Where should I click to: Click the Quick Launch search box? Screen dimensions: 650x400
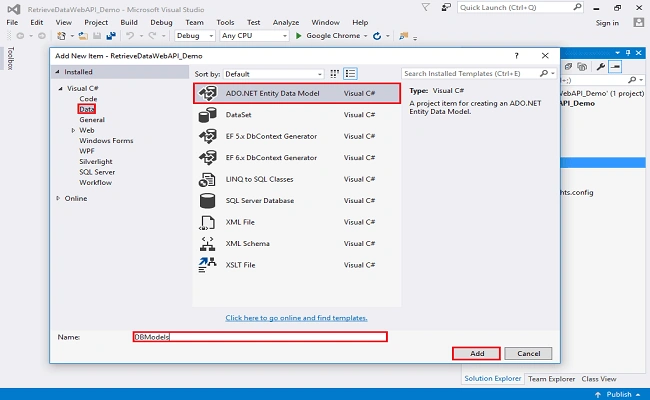click(x=520, y=7)
